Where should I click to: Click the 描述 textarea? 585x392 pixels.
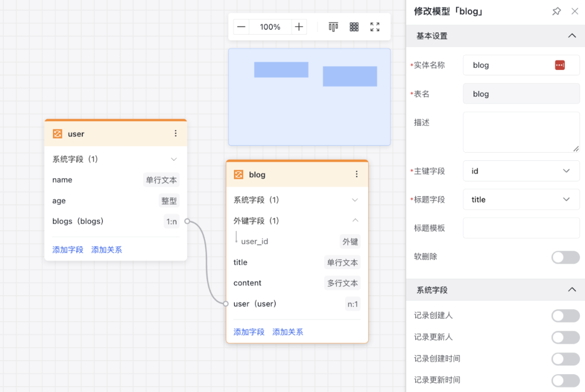pyautogui.click(x=521, y=132)
